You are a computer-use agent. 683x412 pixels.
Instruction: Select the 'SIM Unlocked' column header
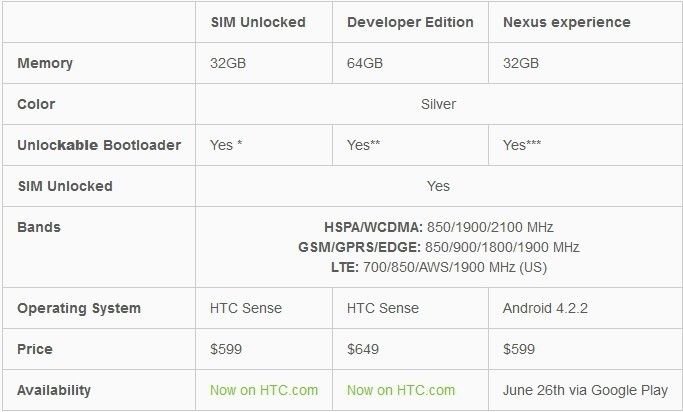[x=258, y=22]
